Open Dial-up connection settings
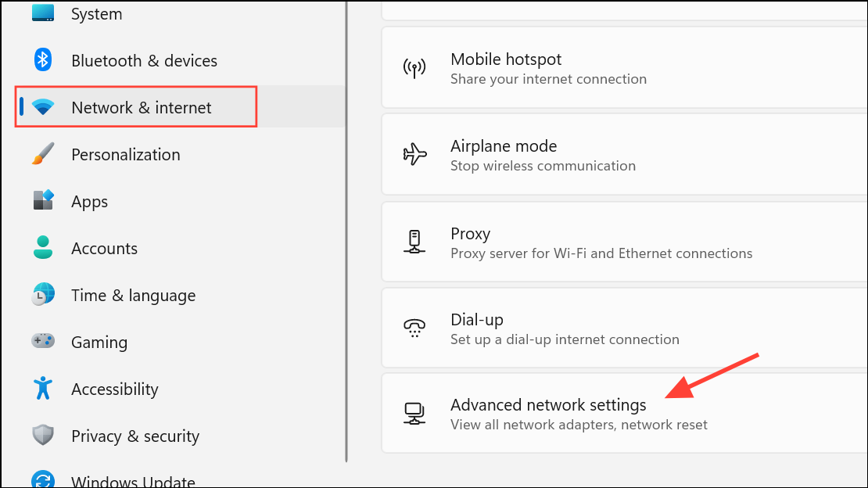This screenshot has height=488, width=868. pyautogui.click(x=625, y=328)
